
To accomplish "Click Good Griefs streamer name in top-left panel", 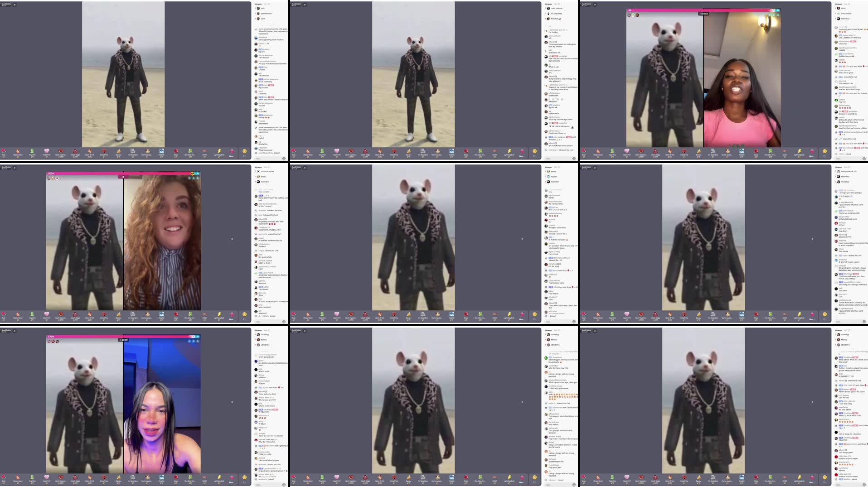I will (6, 4).
